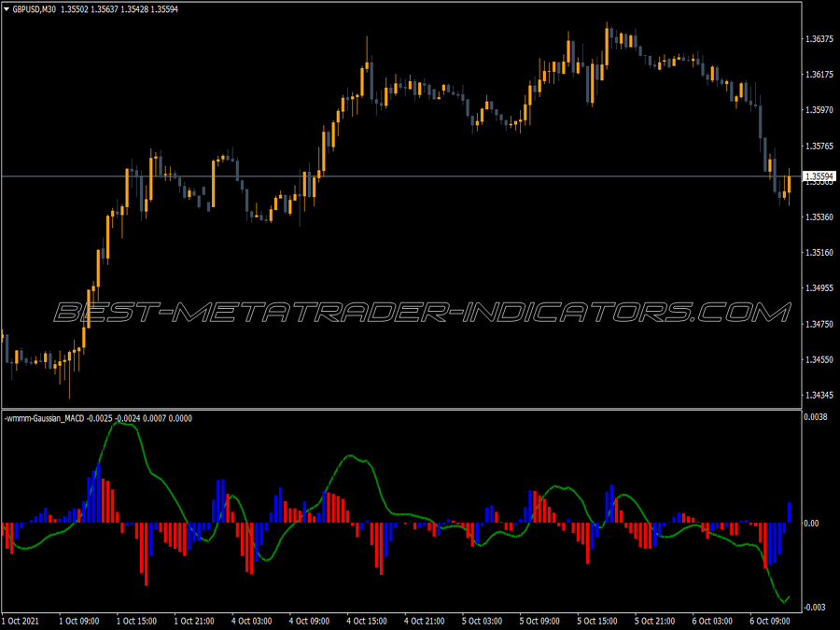Select the 1.34750 price axis value
This screenshot has height=630, width=840.
[x=819, y=324]
